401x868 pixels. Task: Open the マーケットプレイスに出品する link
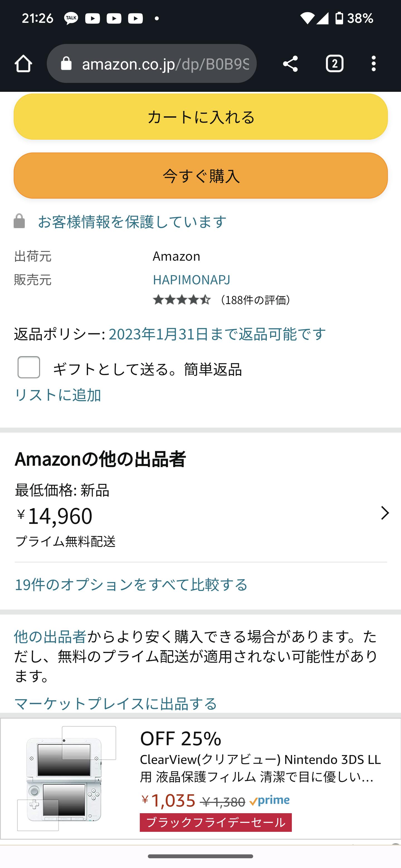click(x=116, y=704)
